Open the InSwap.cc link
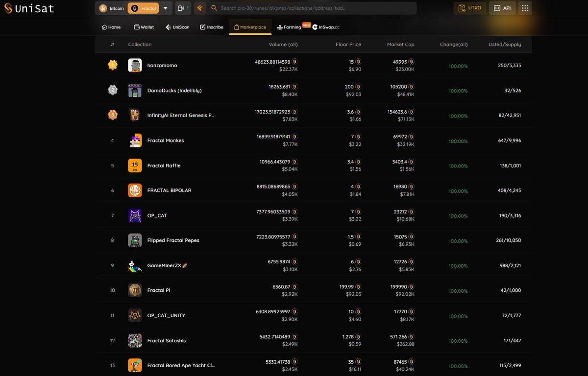 [x=326, y=27]
